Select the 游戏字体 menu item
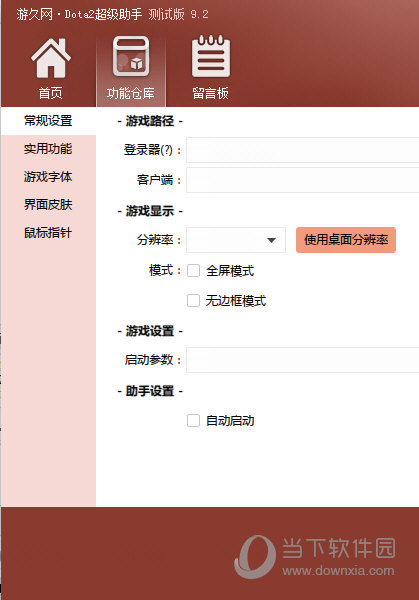Screen dimensions: 419x600 point(48,176)
